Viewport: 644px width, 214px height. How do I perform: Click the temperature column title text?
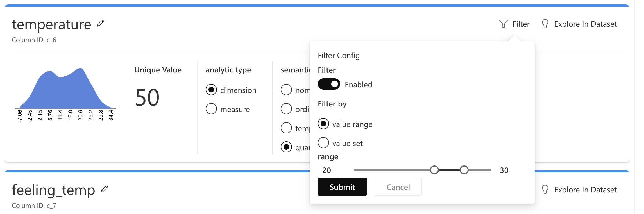pos(52,24)
